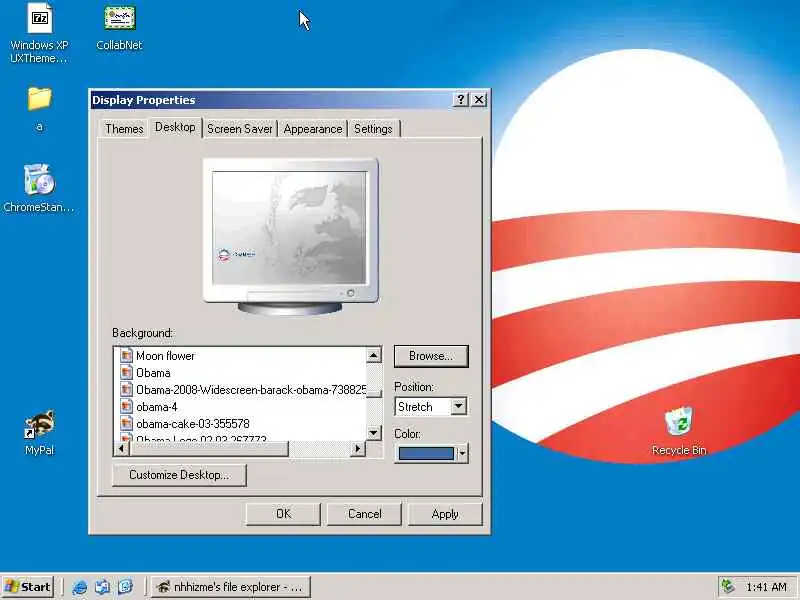Click background list scroll right arrow
The width and height of the screenshot is (800, 600).
coord(358,448)
